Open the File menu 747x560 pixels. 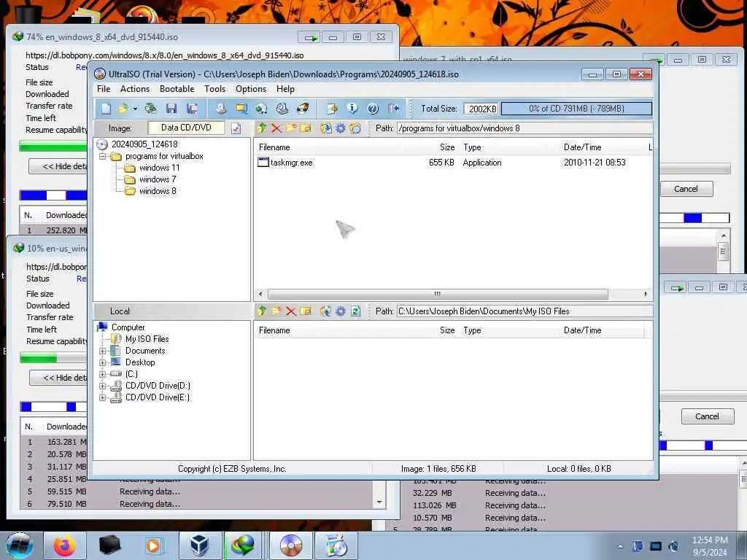coord(104,89)
